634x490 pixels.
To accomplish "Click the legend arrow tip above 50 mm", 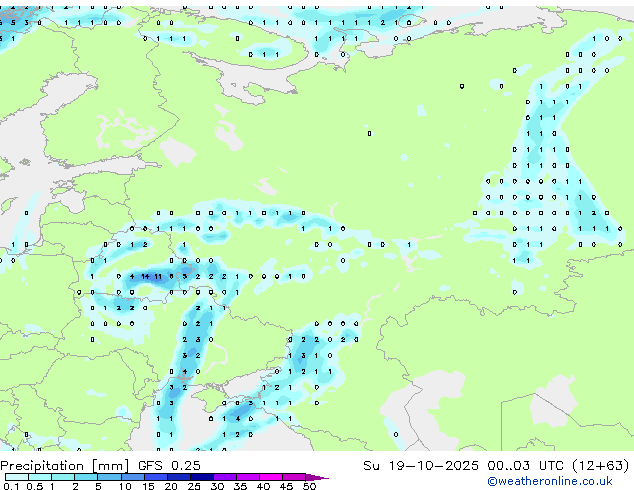I will point(317,477).
